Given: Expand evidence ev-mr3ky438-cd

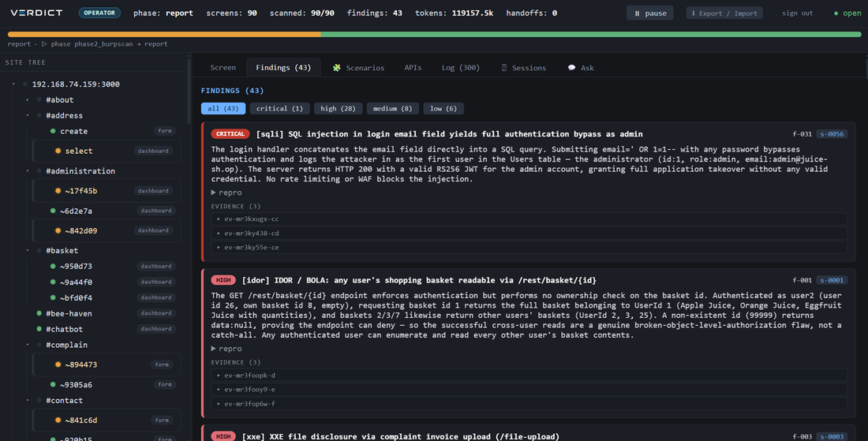Looking at the screenshot, I should pyautogui.click(x=529, y=234).
